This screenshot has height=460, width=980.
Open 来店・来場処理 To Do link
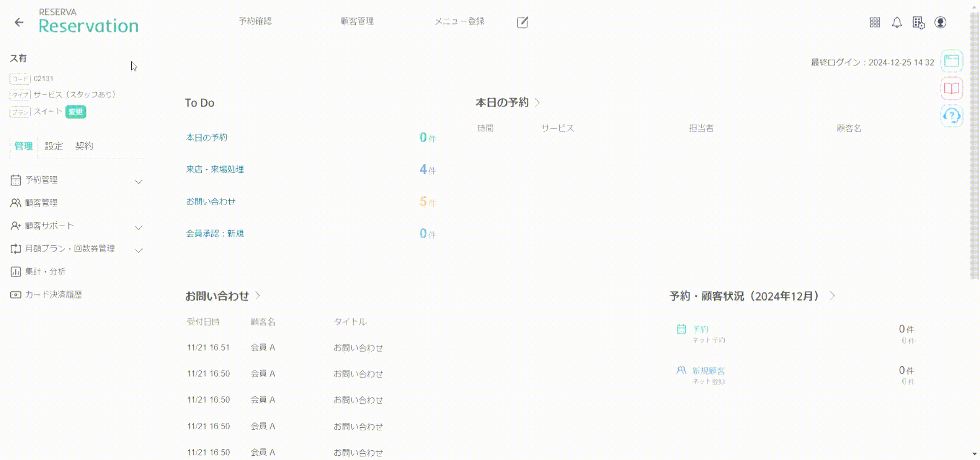click(215, 170)
